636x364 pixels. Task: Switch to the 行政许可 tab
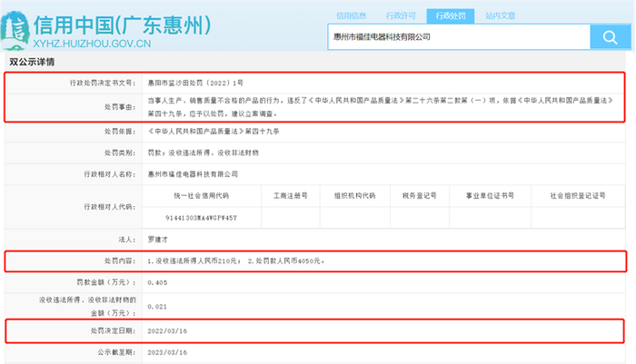coord(401,15)
